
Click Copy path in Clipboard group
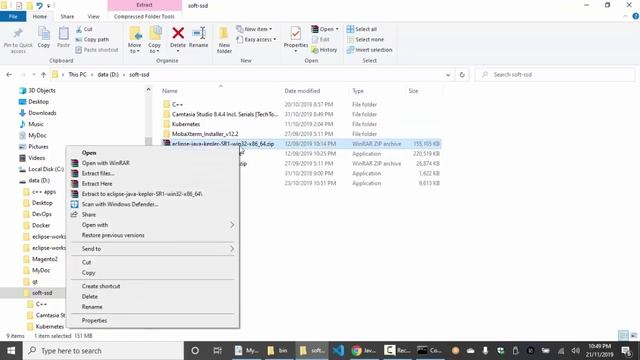point(92,40)
